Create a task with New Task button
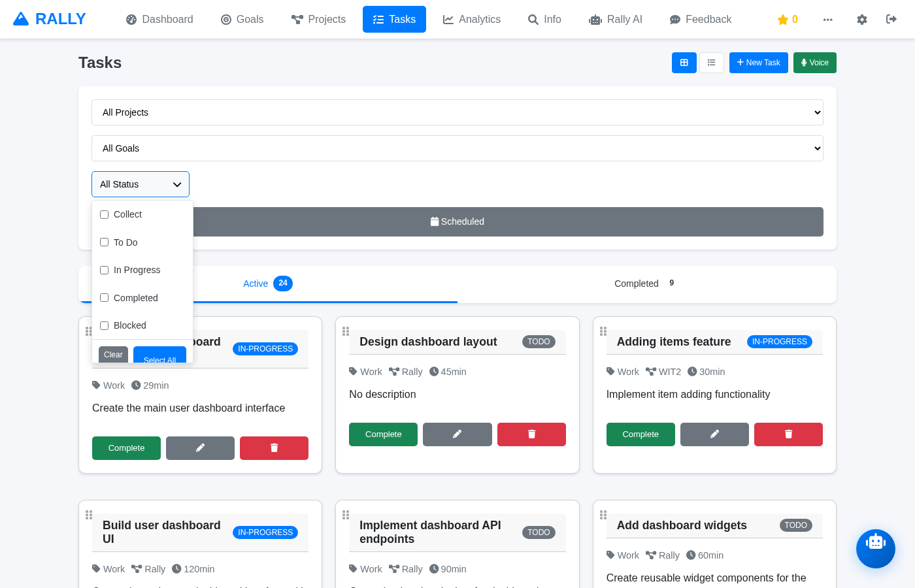 click(x=758, y=63)
